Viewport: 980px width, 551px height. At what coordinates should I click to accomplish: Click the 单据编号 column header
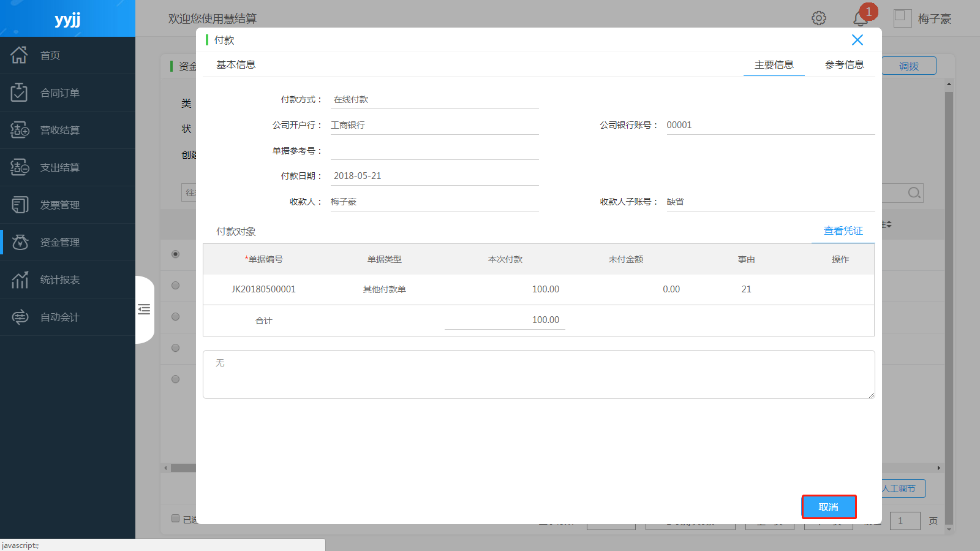coord(263,259)
